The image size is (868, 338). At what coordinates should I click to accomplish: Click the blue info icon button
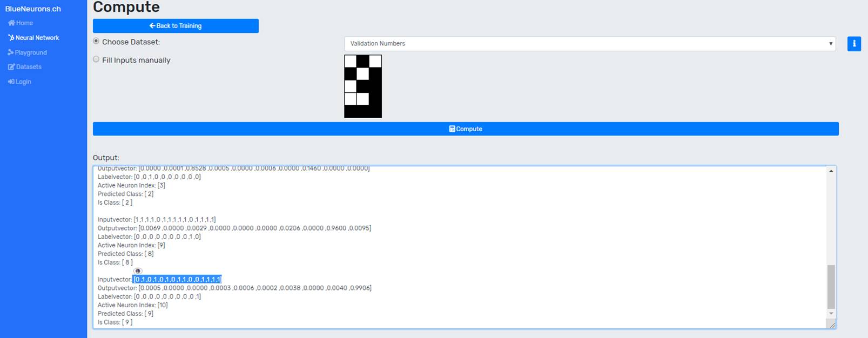pyautogui.click(x=854, y=44)
